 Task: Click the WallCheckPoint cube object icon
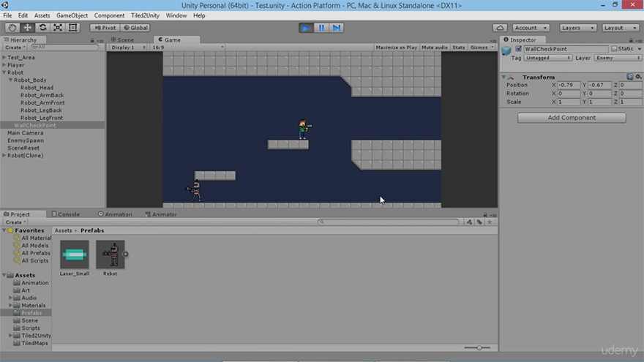coord(506,51)
